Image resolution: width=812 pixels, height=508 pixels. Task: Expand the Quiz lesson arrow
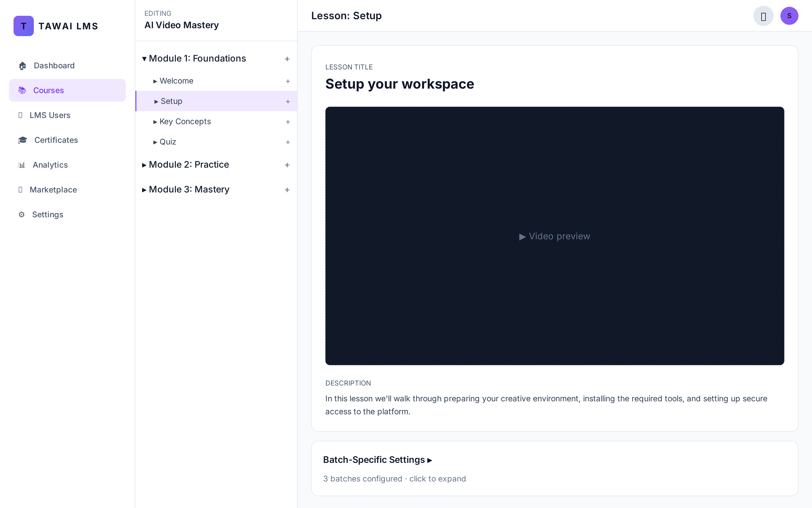[x=155, y=142]
